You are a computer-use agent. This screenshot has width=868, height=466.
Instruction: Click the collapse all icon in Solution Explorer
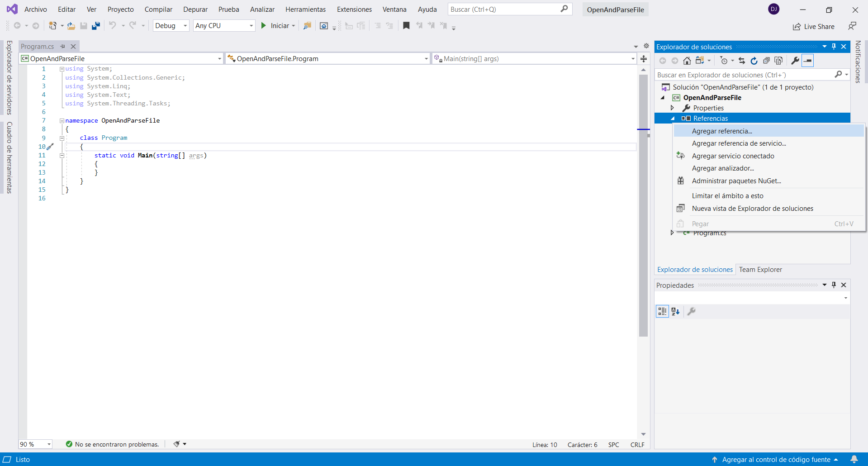(x=766, y=61)
